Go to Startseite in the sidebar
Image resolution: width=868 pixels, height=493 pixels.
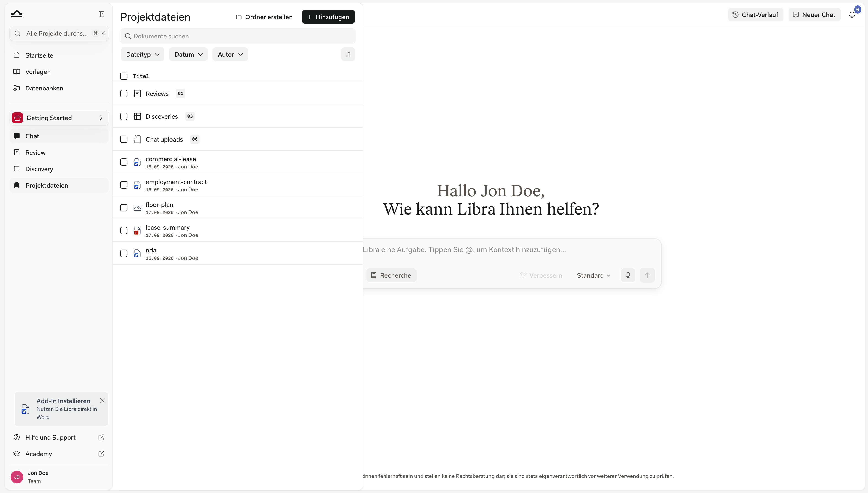tap(59, 55)
